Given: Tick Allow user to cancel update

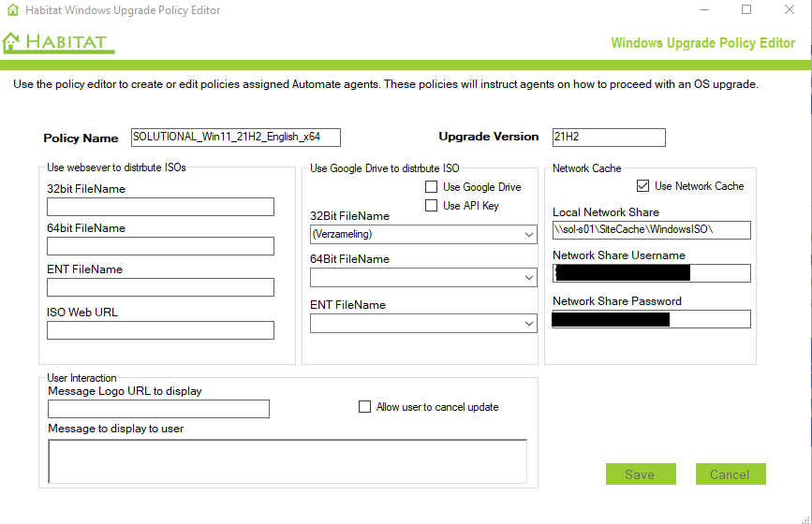Looking at the screenshot, I should click(x=364, y=407).
